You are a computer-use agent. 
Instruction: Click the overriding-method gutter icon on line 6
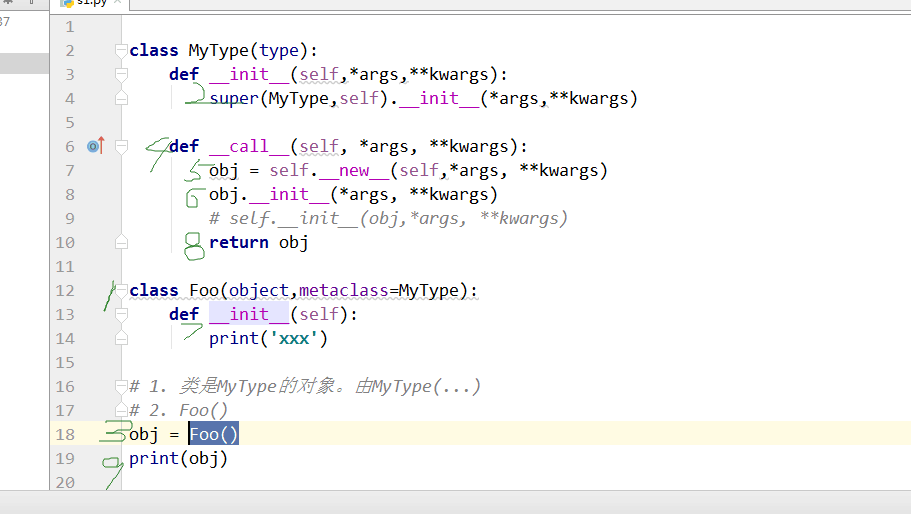tap(96, 146)
